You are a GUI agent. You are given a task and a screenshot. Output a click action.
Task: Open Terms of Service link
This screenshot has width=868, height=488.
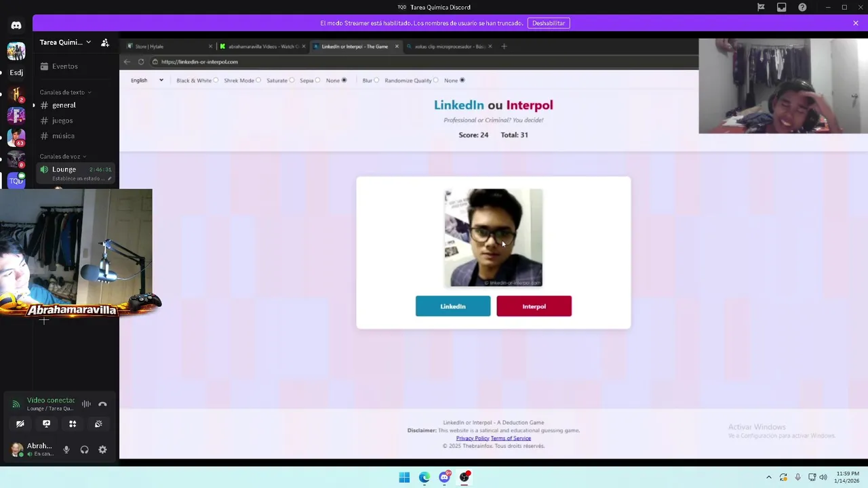pyautogui.click(x=511, y=439)
